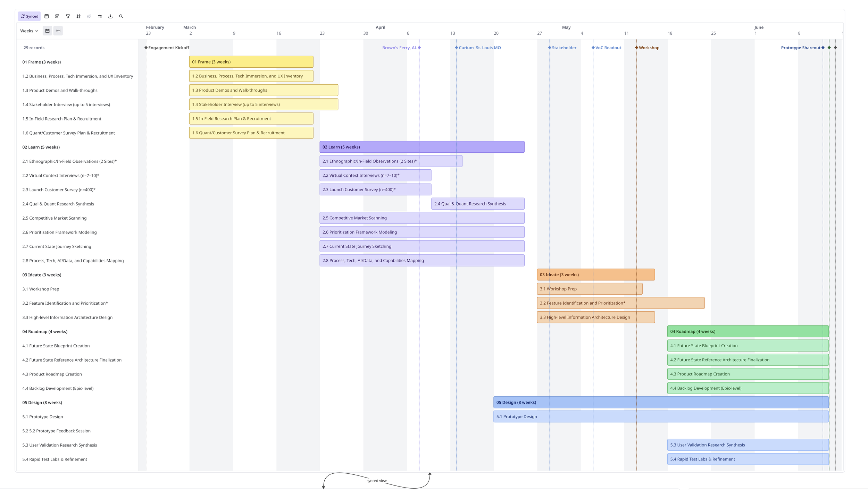Select the orange 03 Ideate timeline bar
This screenshot has width=868, height=490.
596,274
